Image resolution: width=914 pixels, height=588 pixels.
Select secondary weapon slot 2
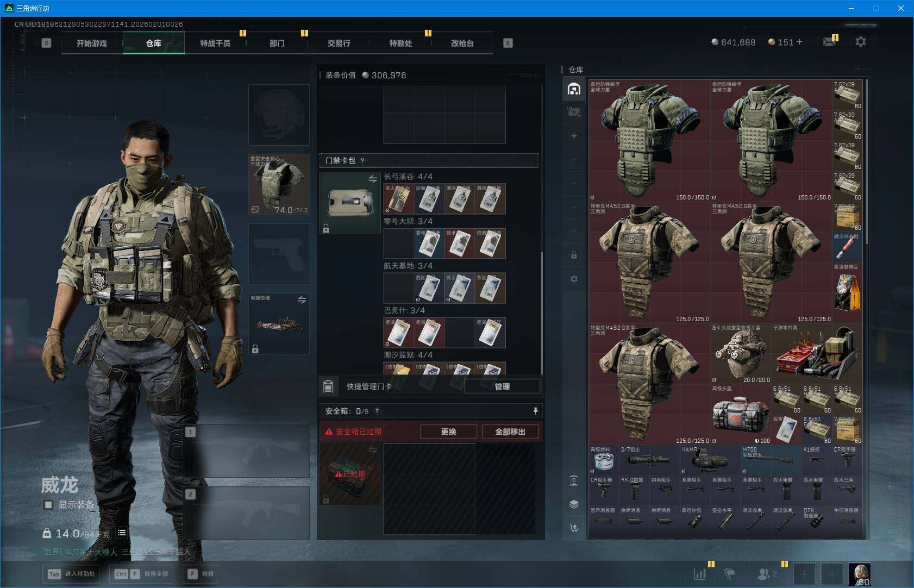(x=247, y=514)
